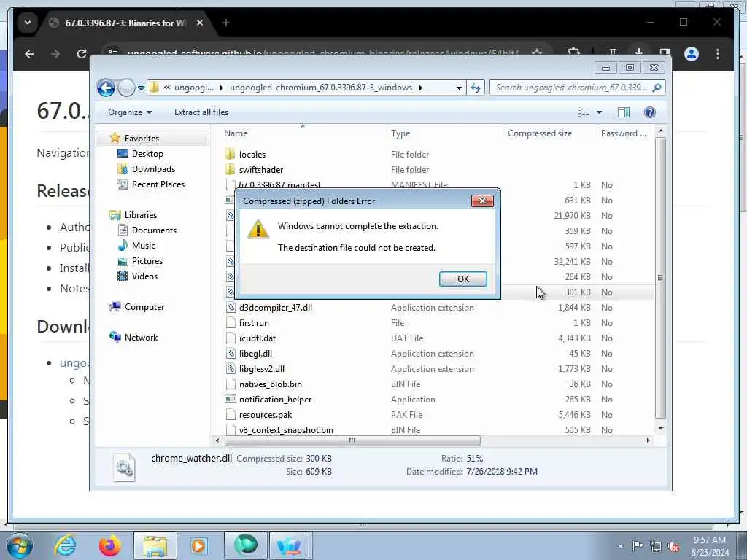Open Pictures library

pos(147,261)
